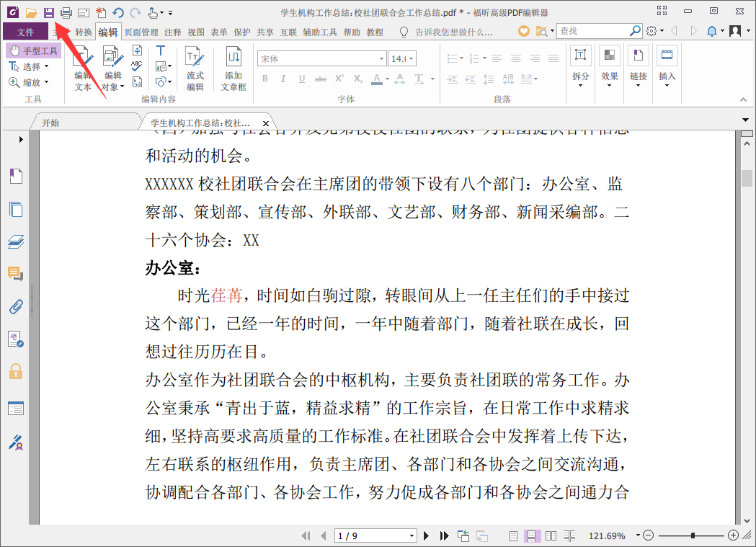Open the 文件 (File) menu
The image size is (756, 547).
pyautogui.click(x=27, y=32)
